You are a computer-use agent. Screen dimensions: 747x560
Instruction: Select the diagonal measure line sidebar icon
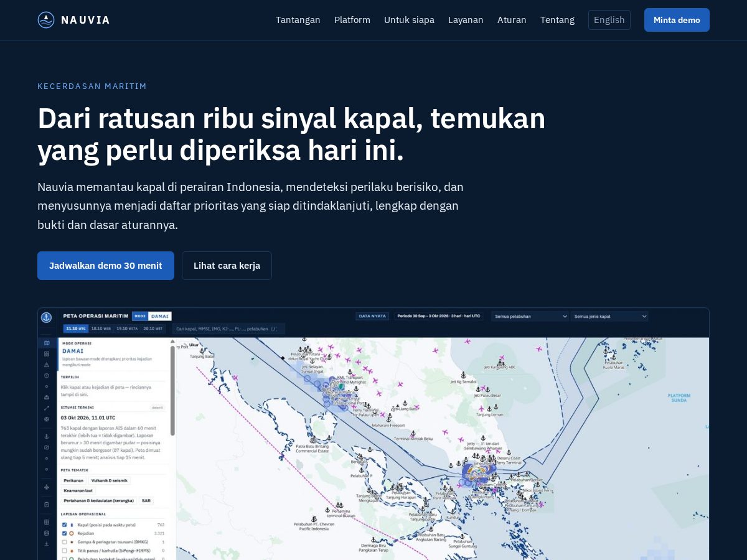click(47, 408)
